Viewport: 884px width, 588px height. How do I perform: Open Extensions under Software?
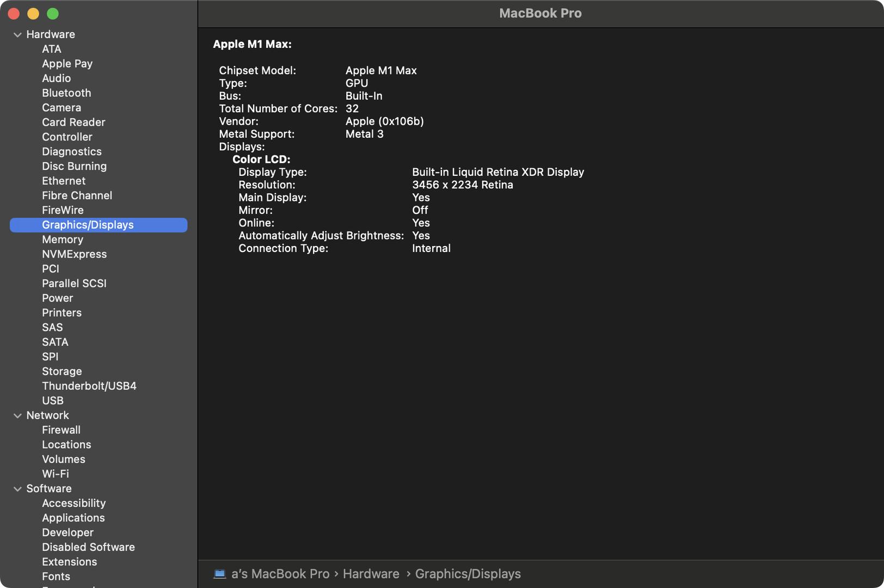click(x=69, y=562)
